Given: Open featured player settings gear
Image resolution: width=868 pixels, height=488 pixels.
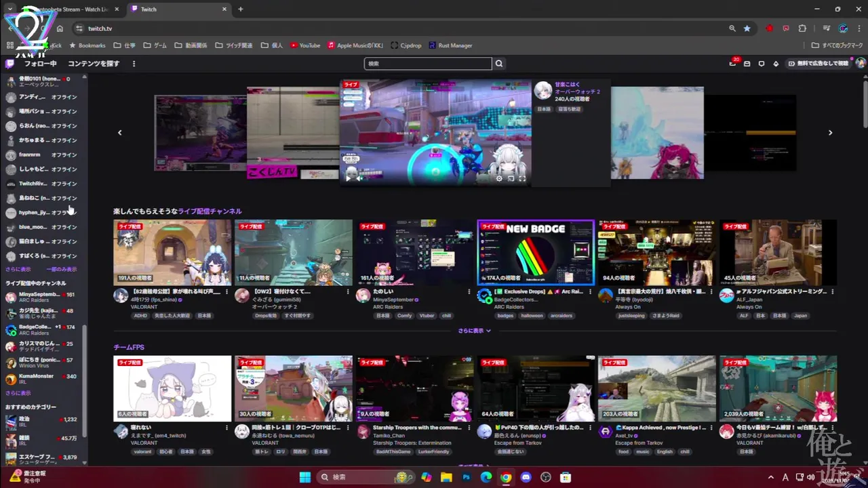Looking at the screenshot, I should [x=499, y=178].
